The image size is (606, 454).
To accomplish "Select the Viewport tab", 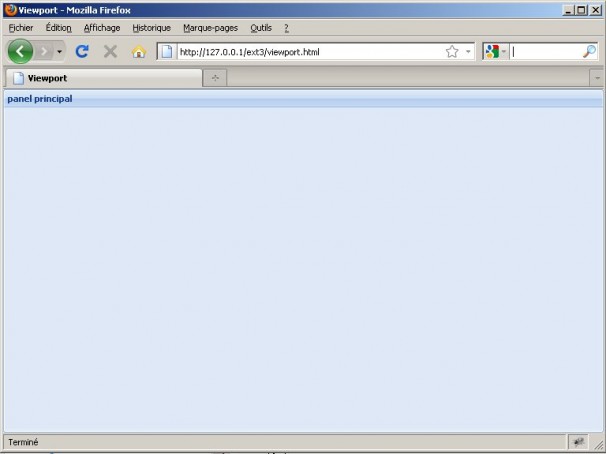I will click(100, 78).
